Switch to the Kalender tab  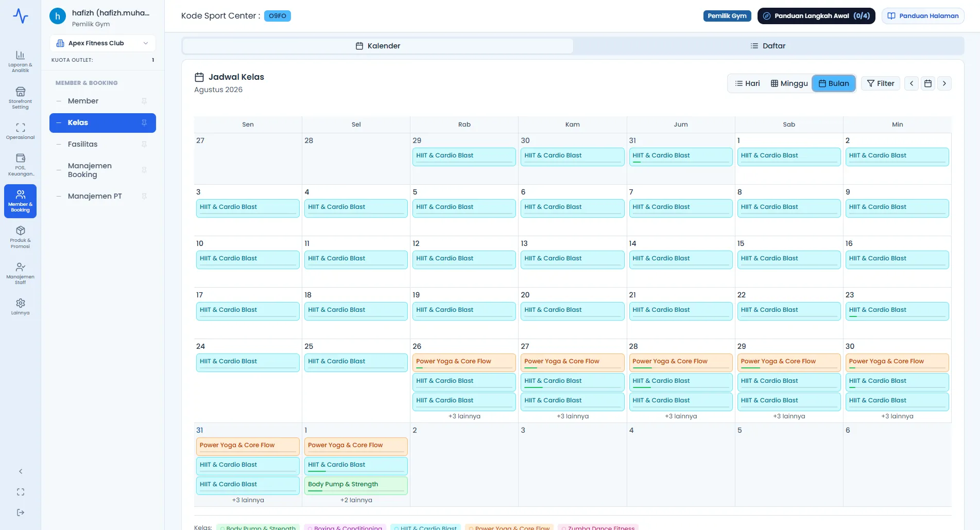(377, 46)
